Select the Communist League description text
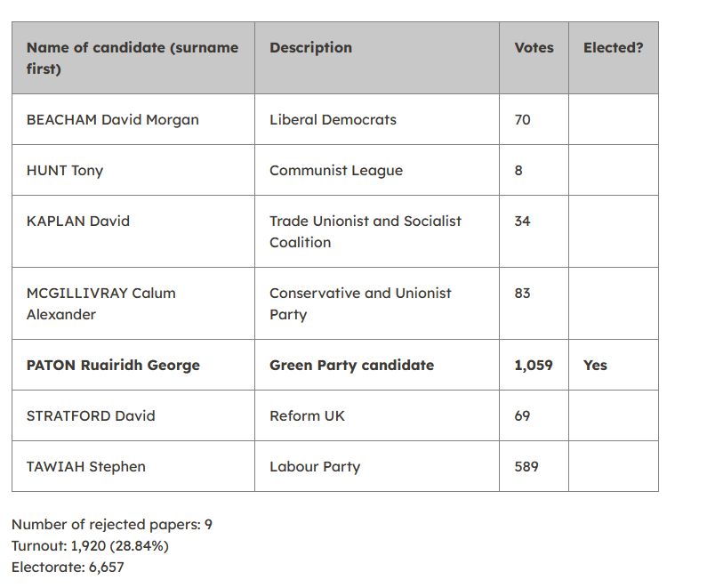This screenshot has width=707, height=588. (336, 171)
